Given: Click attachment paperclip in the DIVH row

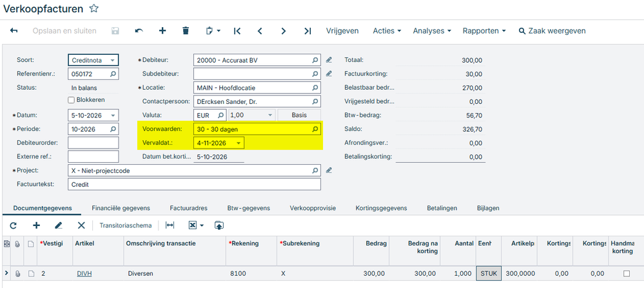Looking at the screenshot, I should click(17, 274).
